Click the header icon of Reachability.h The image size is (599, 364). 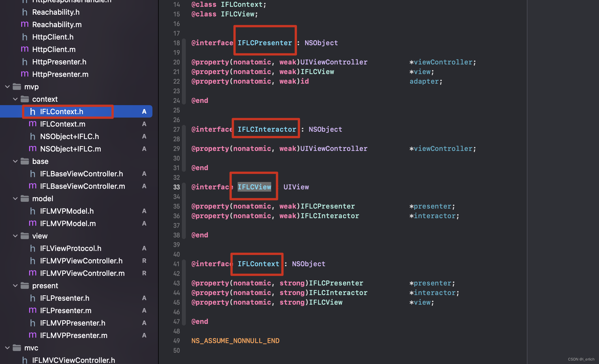(25, 12)
